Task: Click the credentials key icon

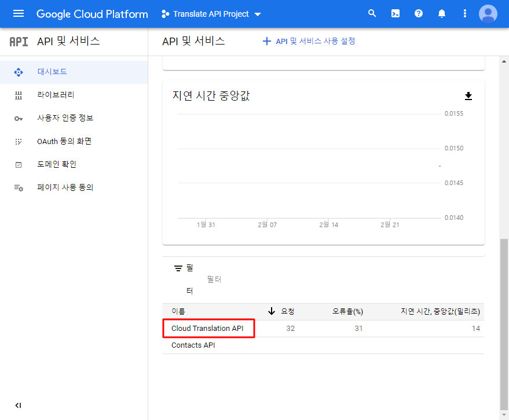Action: [x=19, y=119]
